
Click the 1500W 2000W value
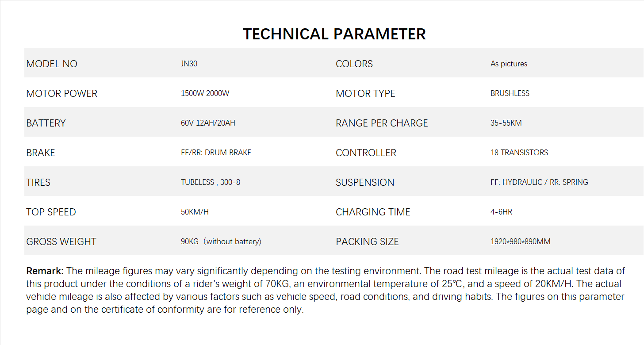[205, 93]
